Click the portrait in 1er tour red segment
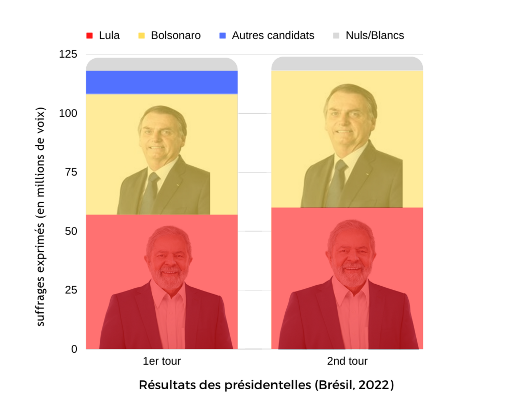532x399 pixels. 166,287
